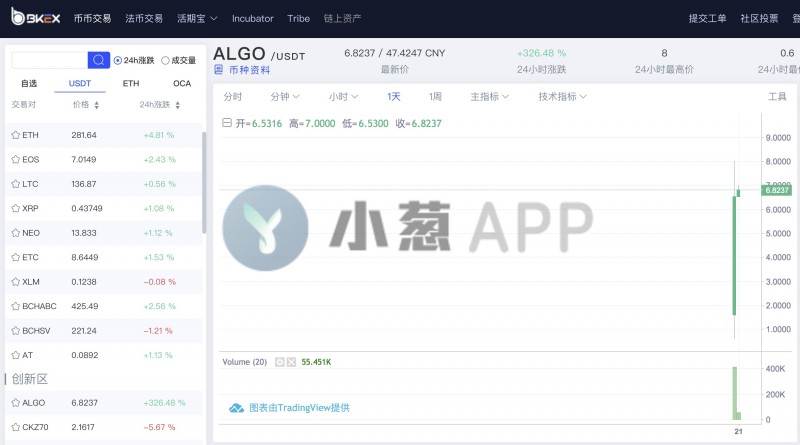
Task: Select the 分时 chart view
Action: pyautogui.click(x=233, y=96)
